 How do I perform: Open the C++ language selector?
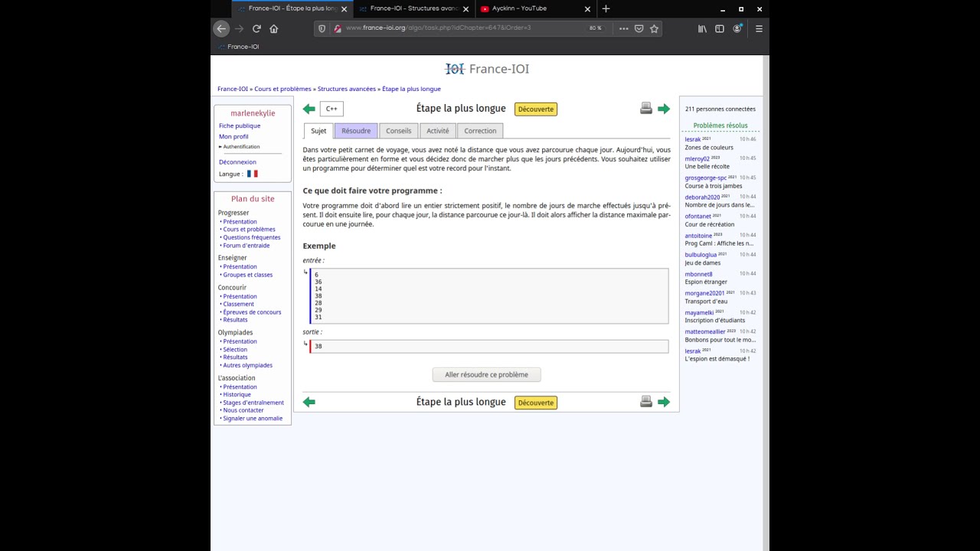coord(332,109)
